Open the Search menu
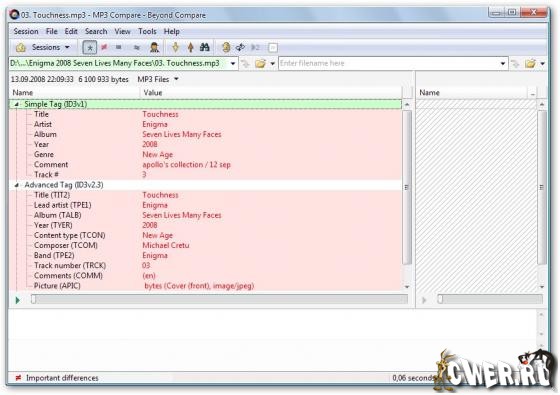Viewport: 560px width, 395px height. [96, 31]
